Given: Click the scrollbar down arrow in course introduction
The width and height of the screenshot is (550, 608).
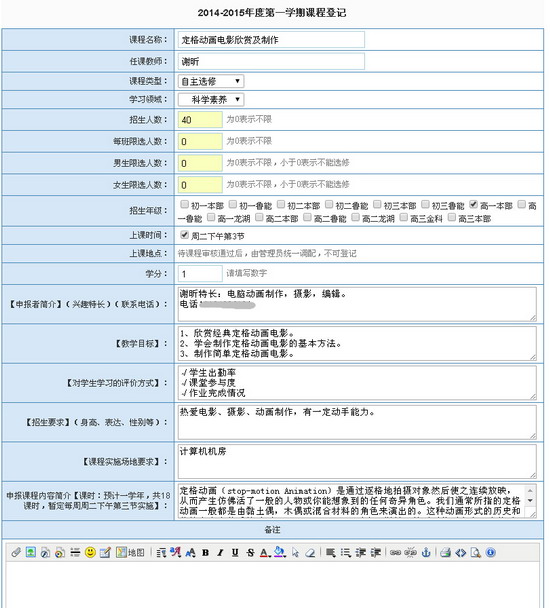Looking at the screenshot, I should coord(530,501).
